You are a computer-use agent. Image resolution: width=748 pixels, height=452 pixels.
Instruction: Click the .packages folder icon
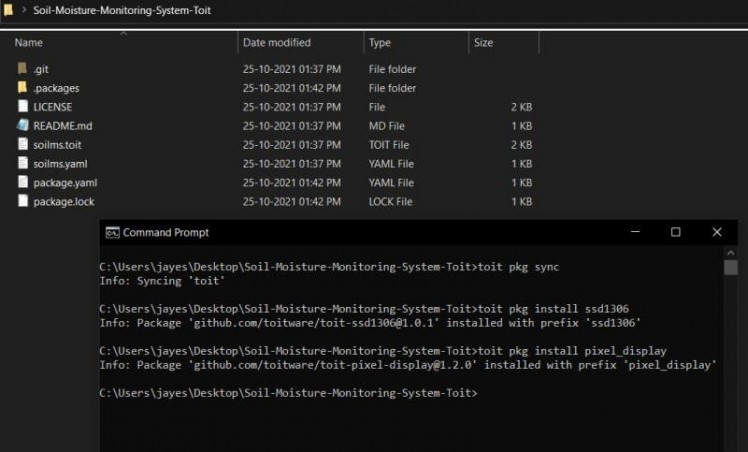tap(23, 88)
